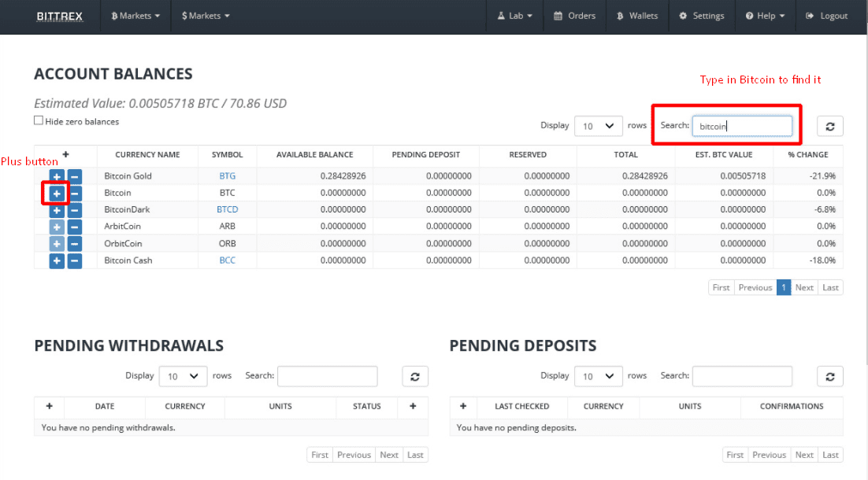Viewport: 868px width, 480px height.
Task: Click the plus deposit button for OrbitCoin
Action: [x=57, y=244]
